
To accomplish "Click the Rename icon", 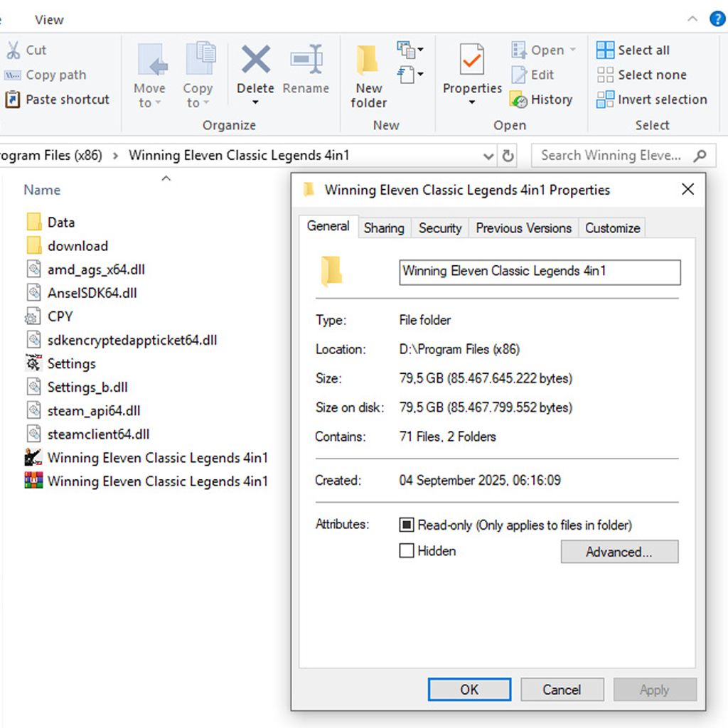I will (x=306, y=60).
